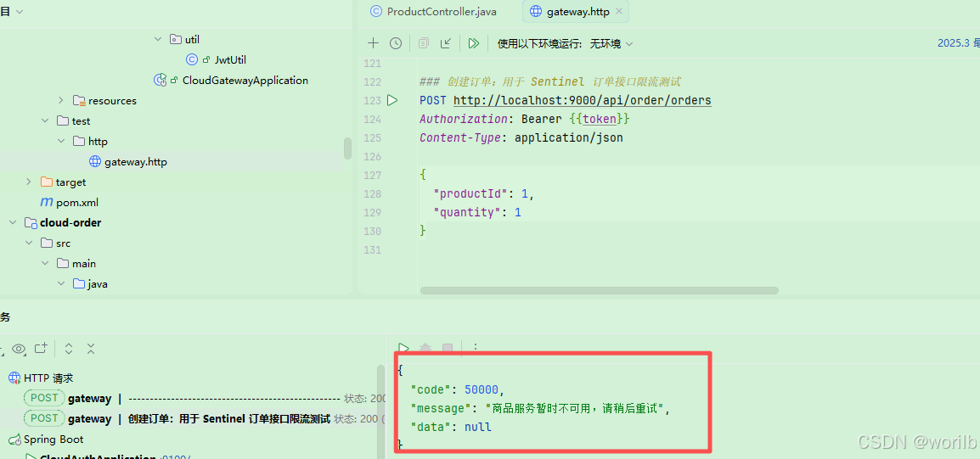This screenshot has height=459, width=980.
Task: Add a new HTTP request with plus icon
Action: pos(373,43)
